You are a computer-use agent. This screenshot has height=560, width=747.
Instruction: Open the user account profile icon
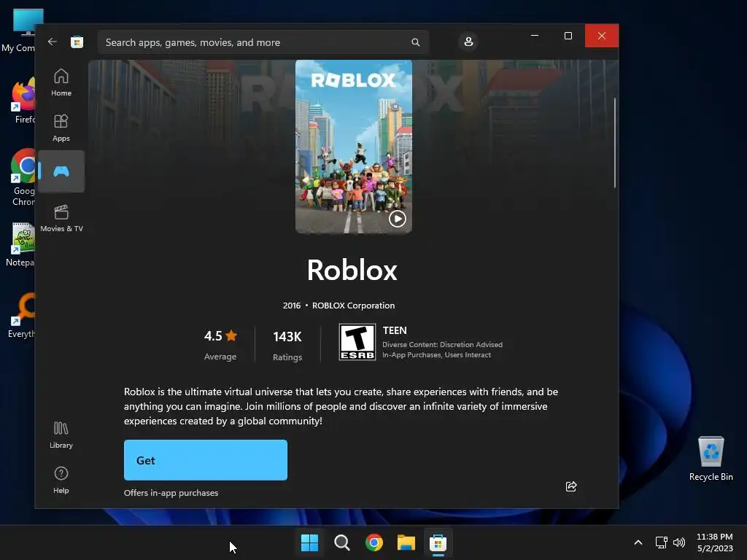click(x=468, y=42)
